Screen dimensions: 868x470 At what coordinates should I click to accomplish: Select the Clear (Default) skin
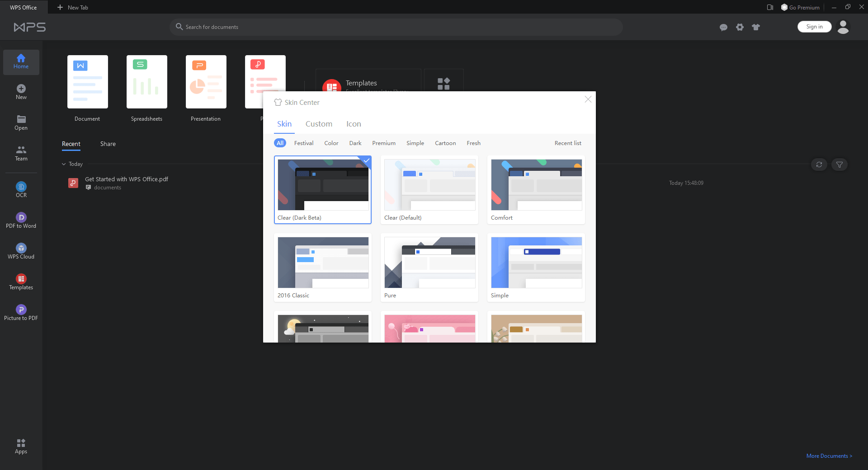(429, 189)
